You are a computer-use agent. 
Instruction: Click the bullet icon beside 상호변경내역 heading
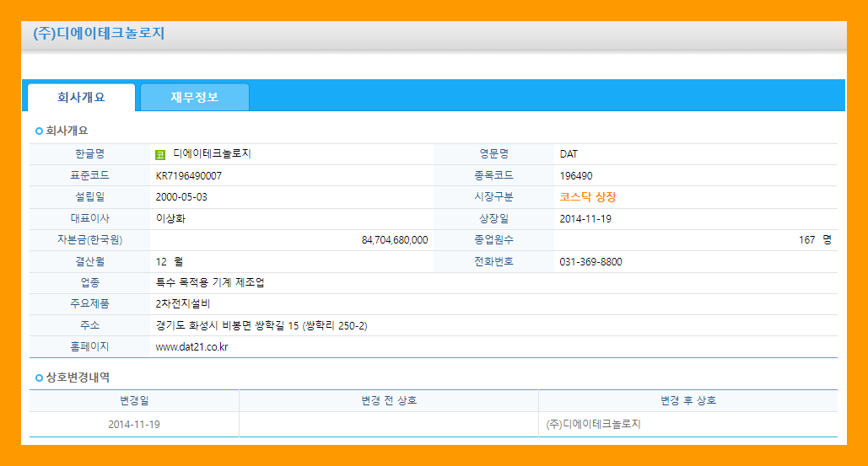[39, 378]
